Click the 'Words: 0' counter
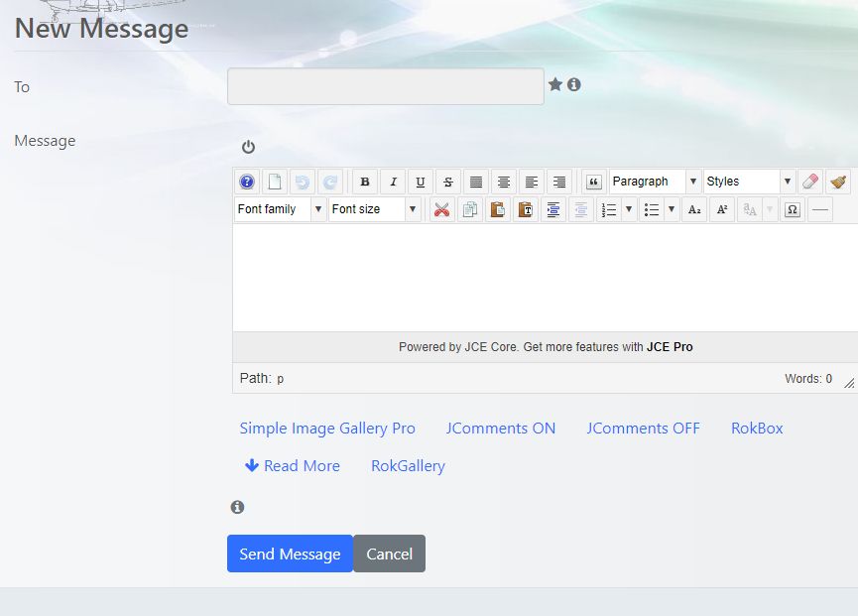This screenshot has width=858, height=616. click(x=808, y=379)
